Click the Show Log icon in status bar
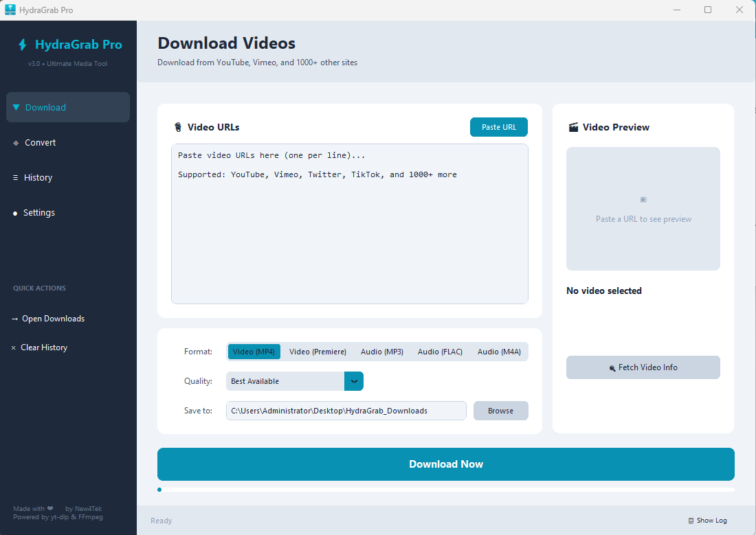The image size is (756, 535). point(691,520)
